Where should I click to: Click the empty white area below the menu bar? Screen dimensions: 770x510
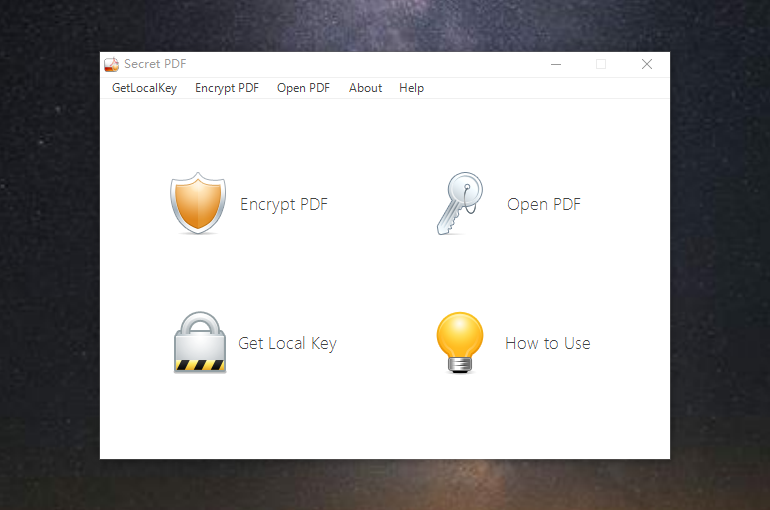(385, 130)
